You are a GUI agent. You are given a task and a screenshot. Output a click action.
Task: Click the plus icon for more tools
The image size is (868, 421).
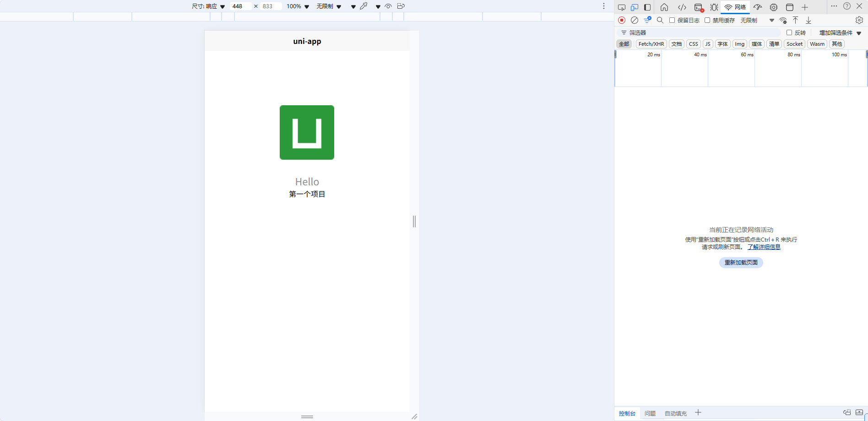pyautogui.click(x=805, y=7)
